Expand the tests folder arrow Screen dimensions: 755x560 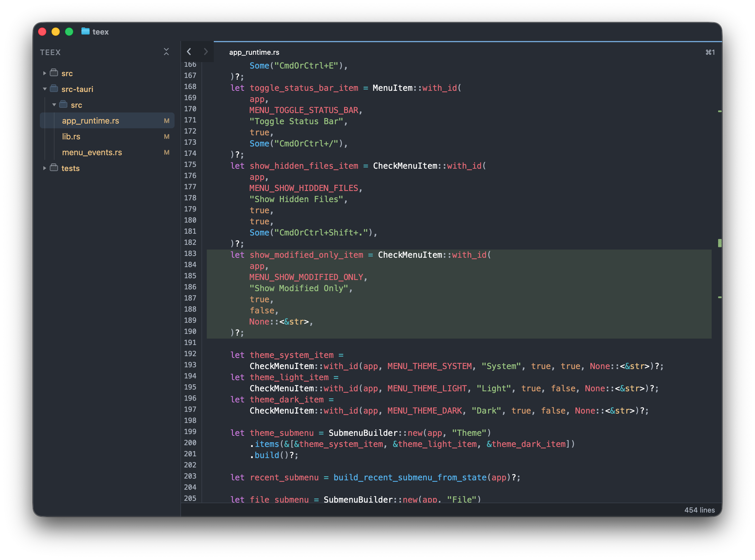click(45, 168)
